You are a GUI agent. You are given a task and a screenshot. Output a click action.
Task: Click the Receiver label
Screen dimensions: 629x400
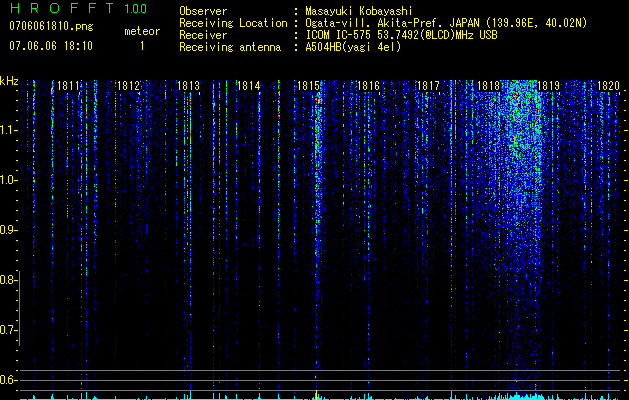pyautogui.click(x=203, y=35)
